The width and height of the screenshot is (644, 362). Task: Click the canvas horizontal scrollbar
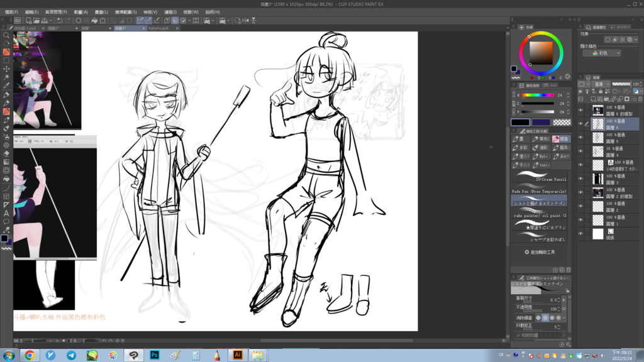tap(337, 340)
